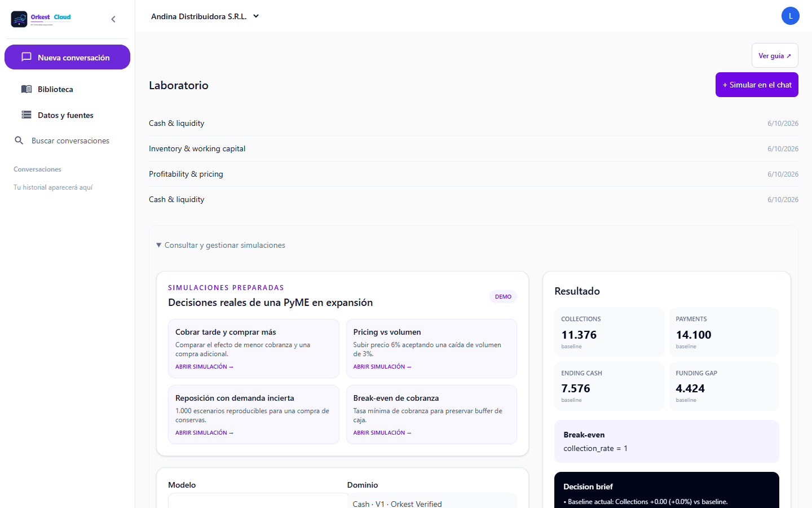Click the Dominio field label
The height and width of the screenshot is (508, 812).
(363, 485)
